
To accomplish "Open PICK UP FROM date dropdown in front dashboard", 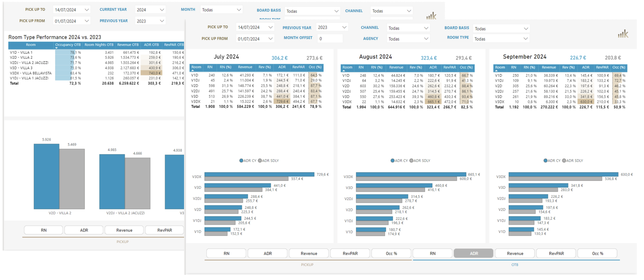I will coord(255,39).
